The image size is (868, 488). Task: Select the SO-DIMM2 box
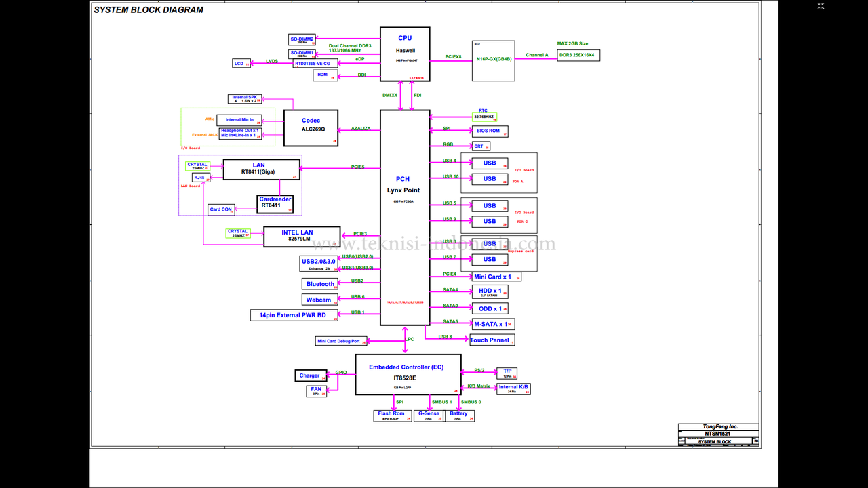click(x=302, y=41)
